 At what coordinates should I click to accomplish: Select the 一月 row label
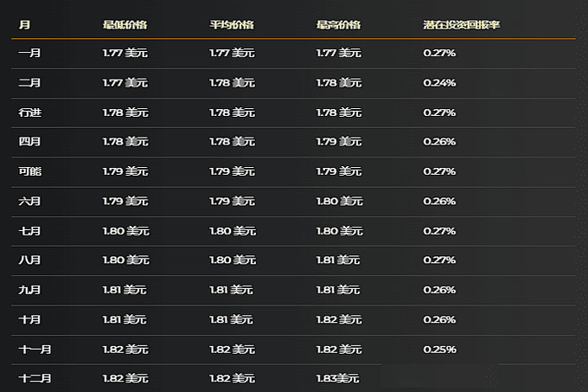click(x=29, y=53)
